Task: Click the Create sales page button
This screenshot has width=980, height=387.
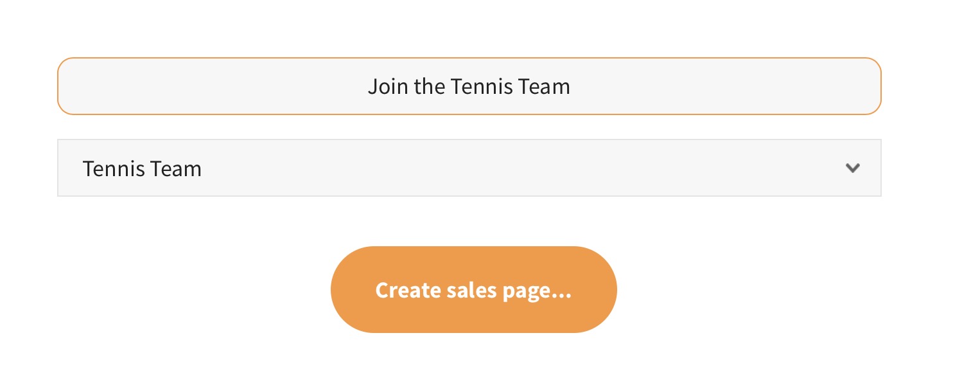Action: [x=473, y=290]
